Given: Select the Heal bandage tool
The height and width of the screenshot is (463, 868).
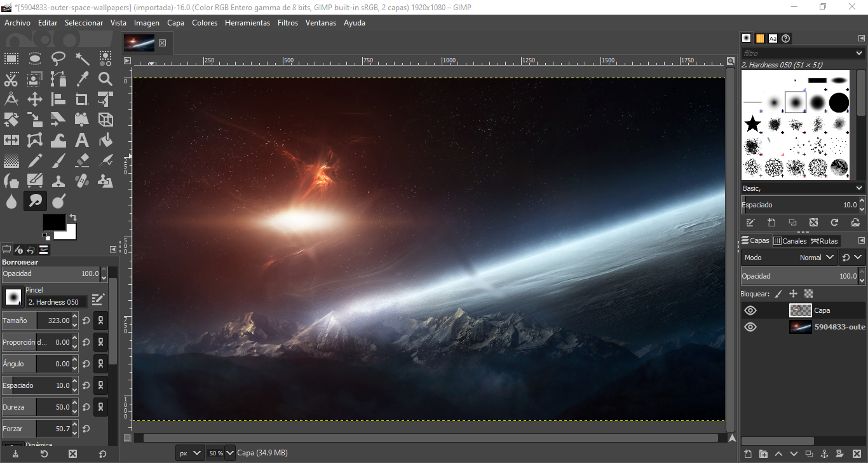Looking at the screenshot, I should click(x=82, y=181).
